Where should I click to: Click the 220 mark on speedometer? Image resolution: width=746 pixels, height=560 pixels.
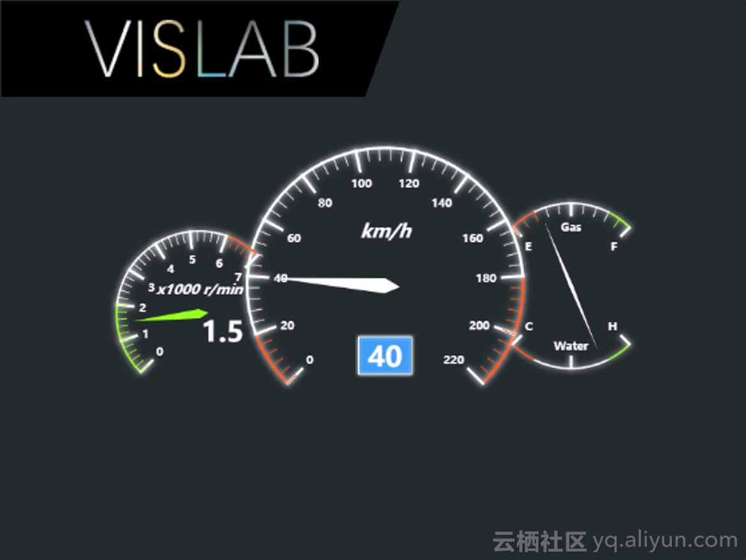pyautogui.click(x=453, y=360)
